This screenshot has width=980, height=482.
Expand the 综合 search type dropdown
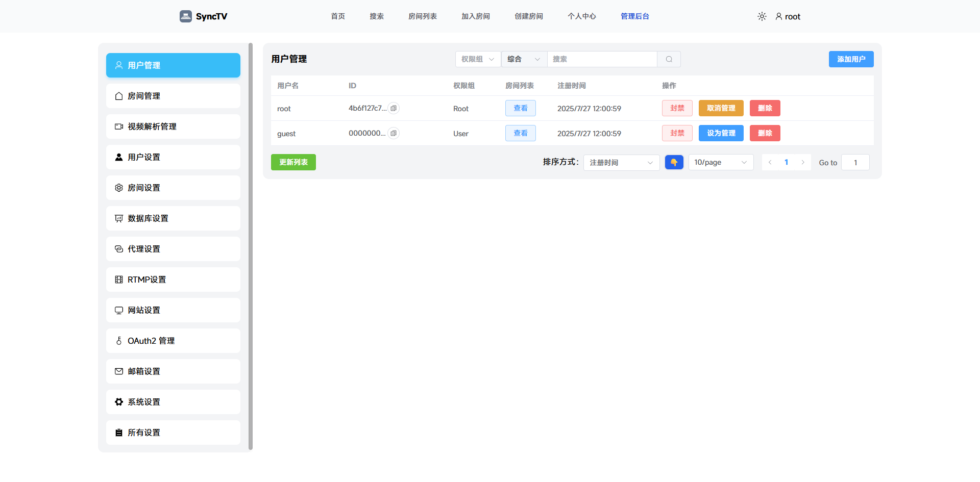(x=524, y=59)
